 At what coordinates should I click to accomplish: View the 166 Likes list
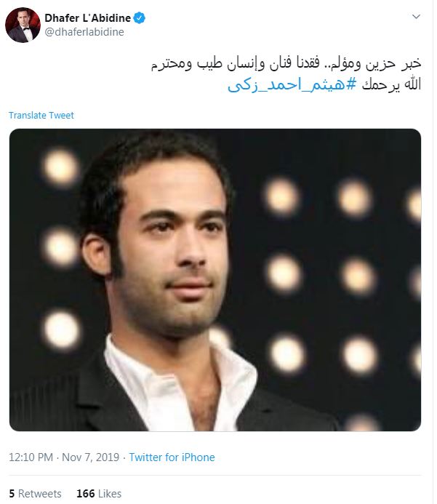pos(99,493)
